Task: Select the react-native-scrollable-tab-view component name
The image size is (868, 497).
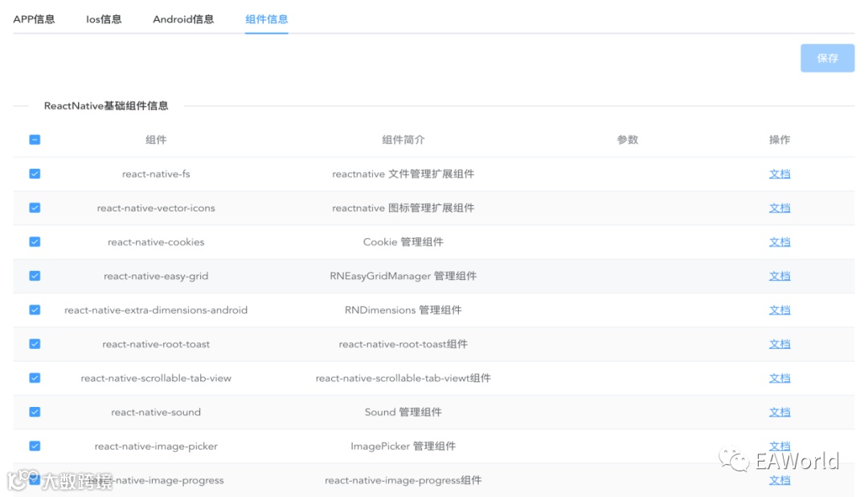Action: point(156,378)
